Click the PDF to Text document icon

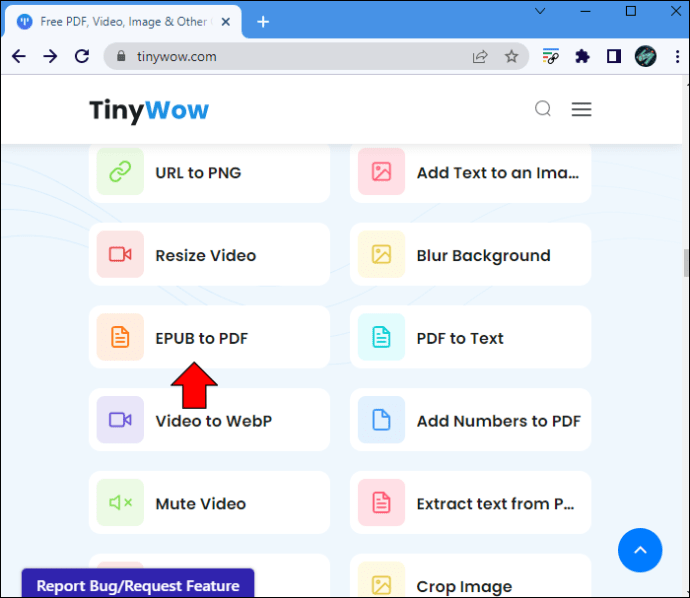click(x=381, y=337)
